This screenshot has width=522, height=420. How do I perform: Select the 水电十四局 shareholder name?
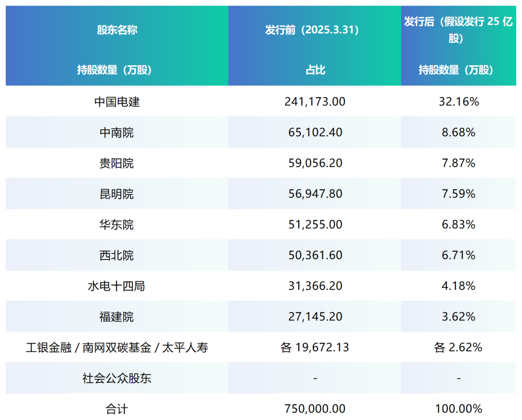116,286
